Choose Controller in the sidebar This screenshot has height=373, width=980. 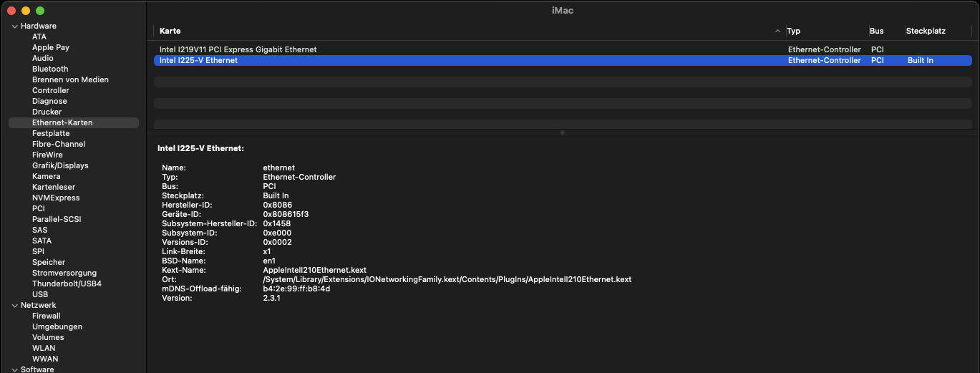point(51,90)
